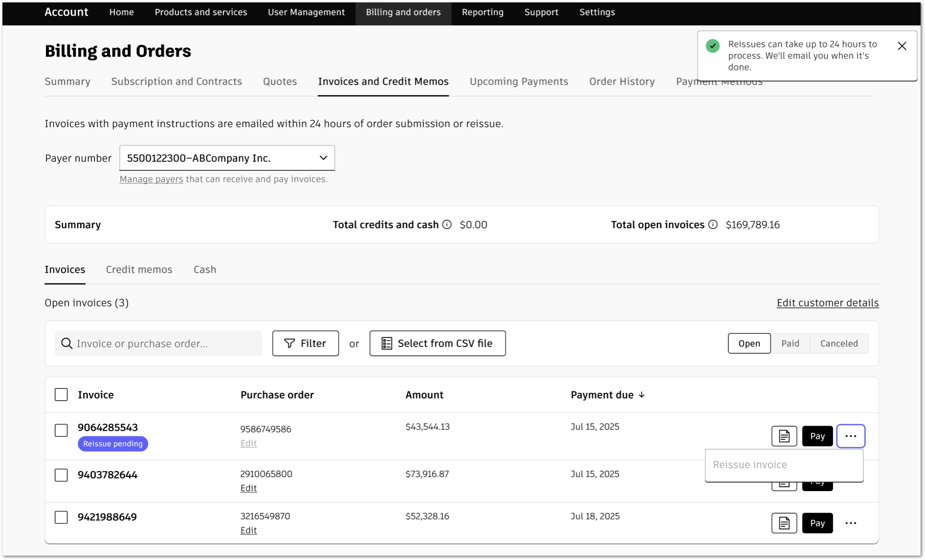Viewport: 925px width, 560px height.
Task: Choose Reissue invoice from the menu
Action: (x=783, y=465)
